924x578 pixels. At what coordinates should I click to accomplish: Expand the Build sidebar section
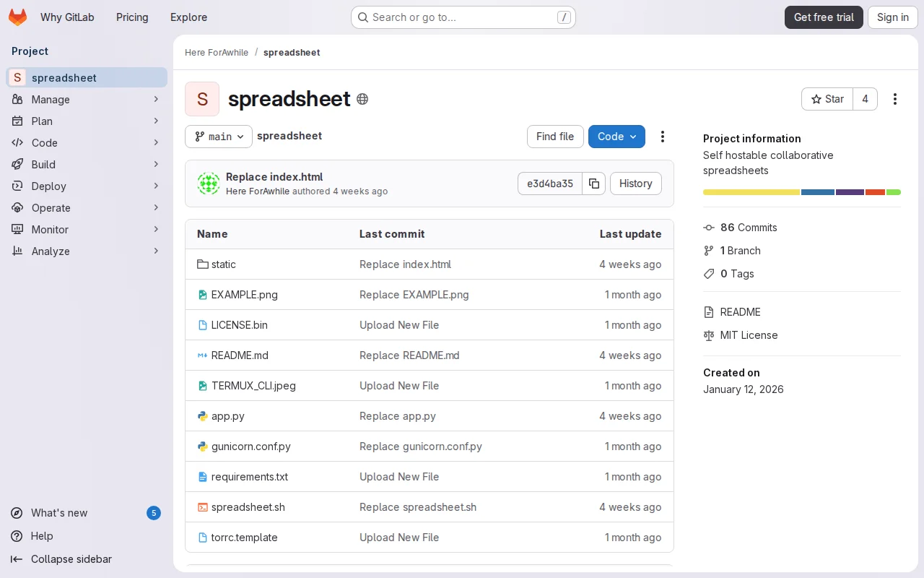point(87,164)
